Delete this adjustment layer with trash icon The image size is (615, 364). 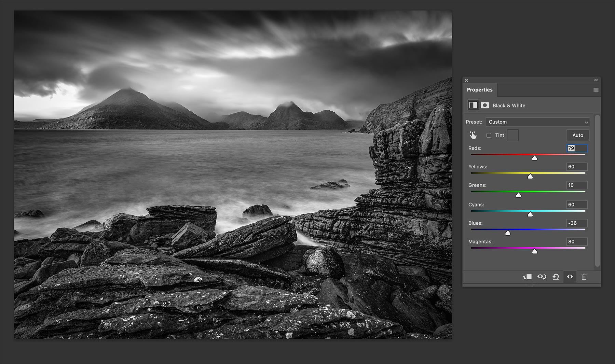pos(584,277)
